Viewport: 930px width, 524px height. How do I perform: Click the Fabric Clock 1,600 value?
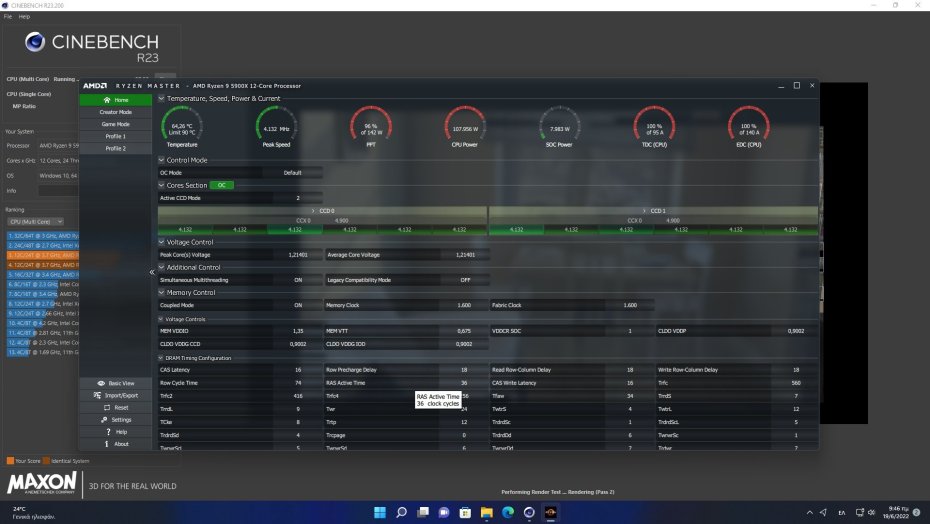pyautogui.click(x=630, y=305)
